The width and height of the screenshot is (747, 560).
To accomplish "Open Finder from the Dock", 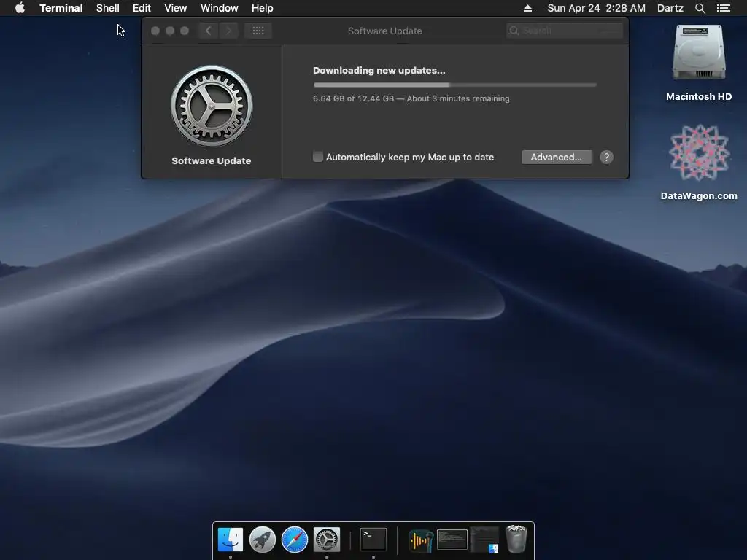I will (230, 540).
